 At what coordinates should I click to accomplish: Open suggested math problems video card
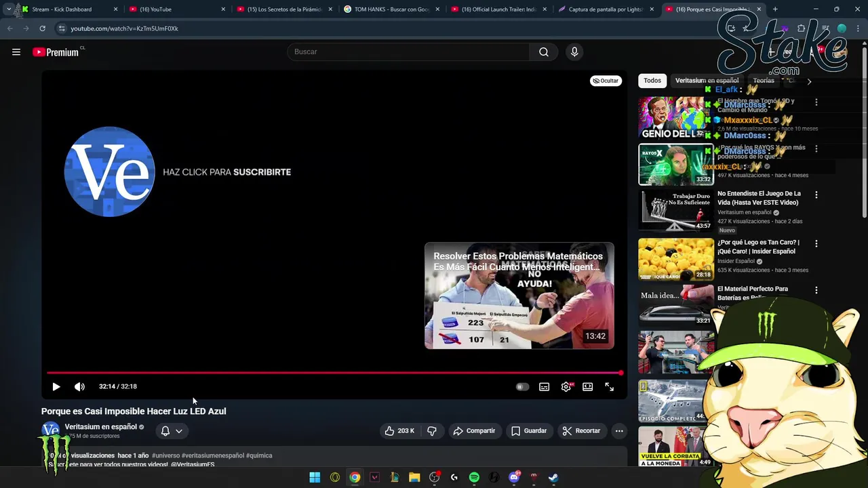tap(519, 296)
